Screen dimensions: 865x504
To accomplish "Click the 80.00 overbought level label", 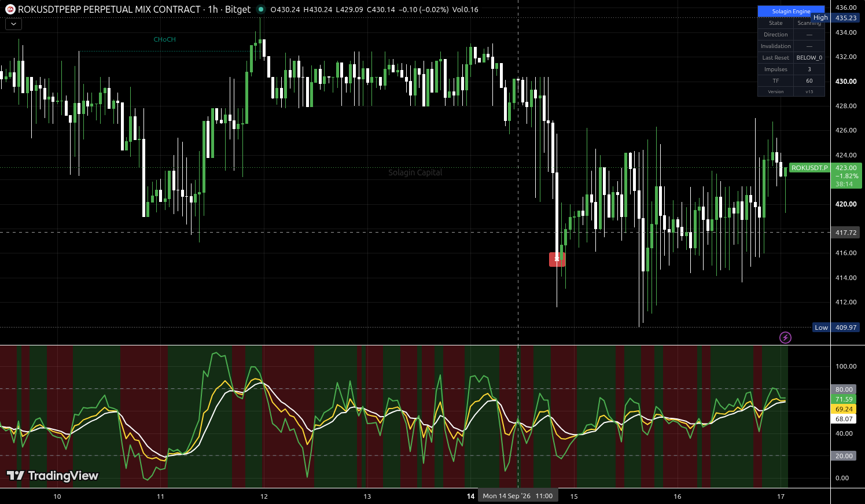I will 844,389.
